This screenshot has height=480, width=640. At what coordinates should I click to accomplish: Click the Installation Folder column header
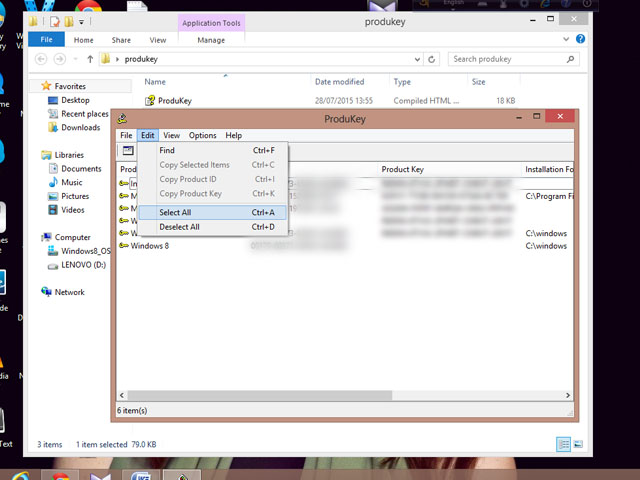(x=547, y=169)
